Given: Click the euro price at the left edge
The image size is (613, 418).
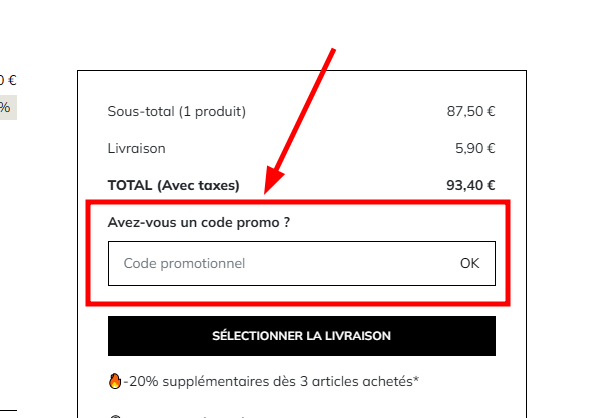Looking at the screenshot, I should pos(8,80).
